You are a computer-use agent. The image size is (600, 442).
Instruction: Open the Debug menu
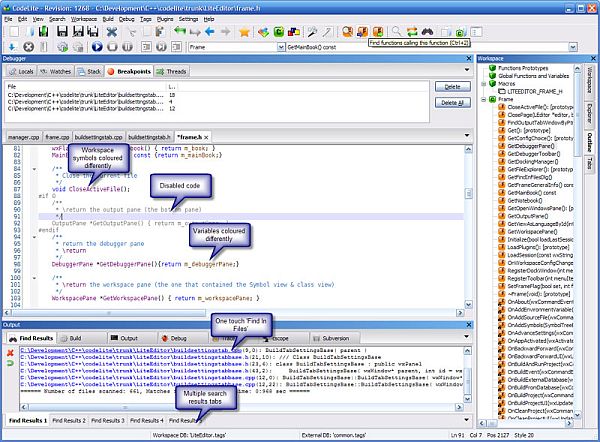pyautogui.click(x=127, y=19)
